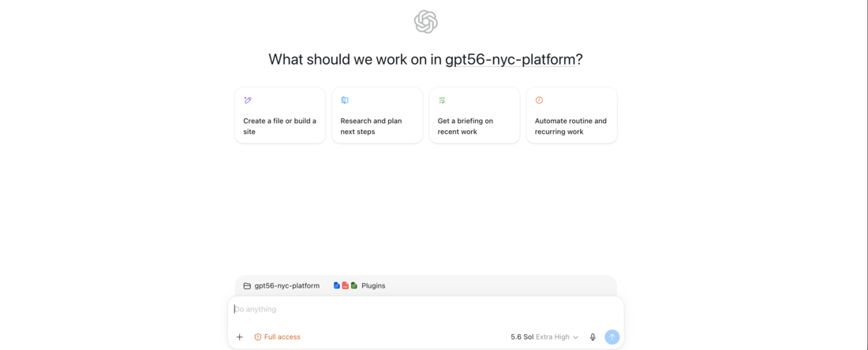
Task: Click the gpt56-nyc-platform project name in heading
Action: (x=511, y=60)
